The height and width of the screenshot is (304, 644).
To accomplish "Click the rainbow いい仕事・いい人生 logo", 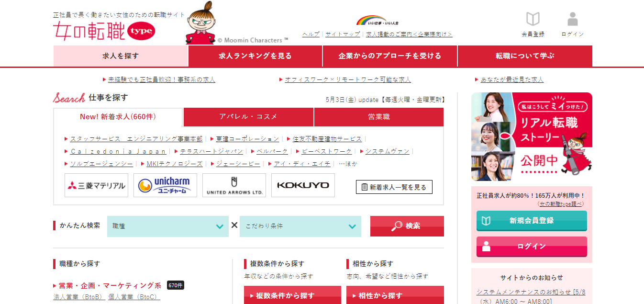I will pyautogui.click(x=378, y=20).
